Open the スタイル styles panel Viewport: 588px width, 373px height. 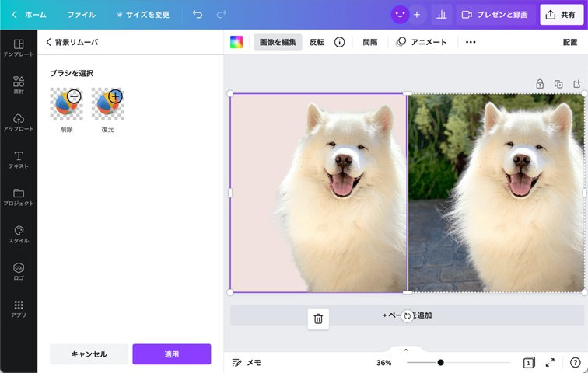(18, 234)
